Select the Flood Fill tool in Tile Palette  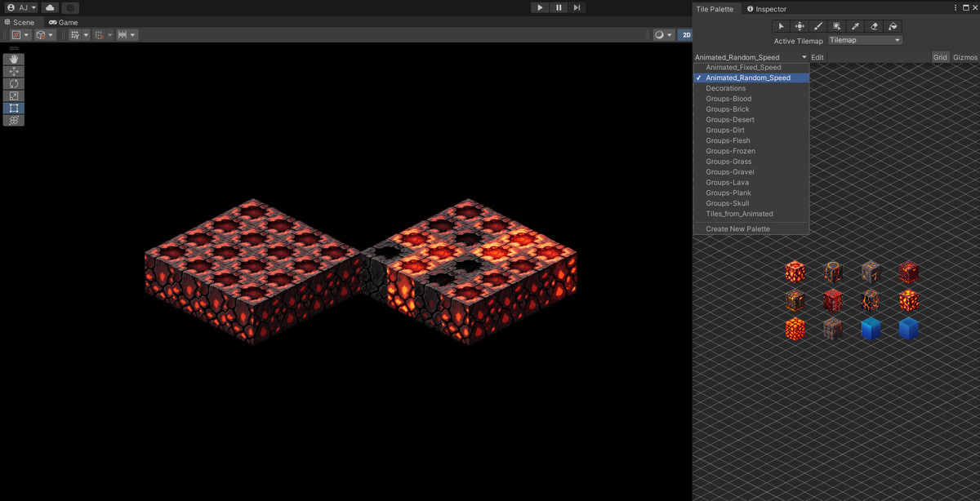pyautogui.click(x=893, y=26)
